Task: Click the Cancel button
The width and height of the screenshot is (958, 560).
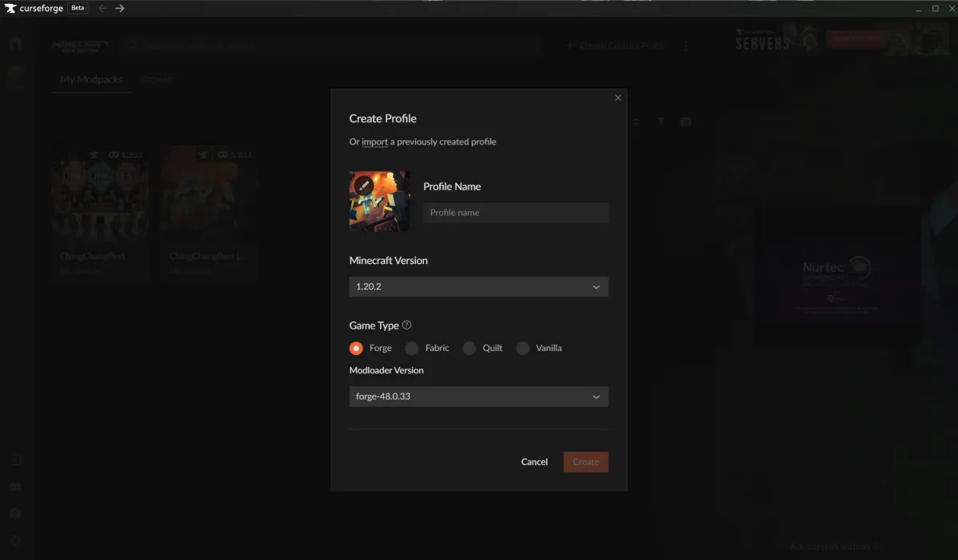Action: (534, 462)
